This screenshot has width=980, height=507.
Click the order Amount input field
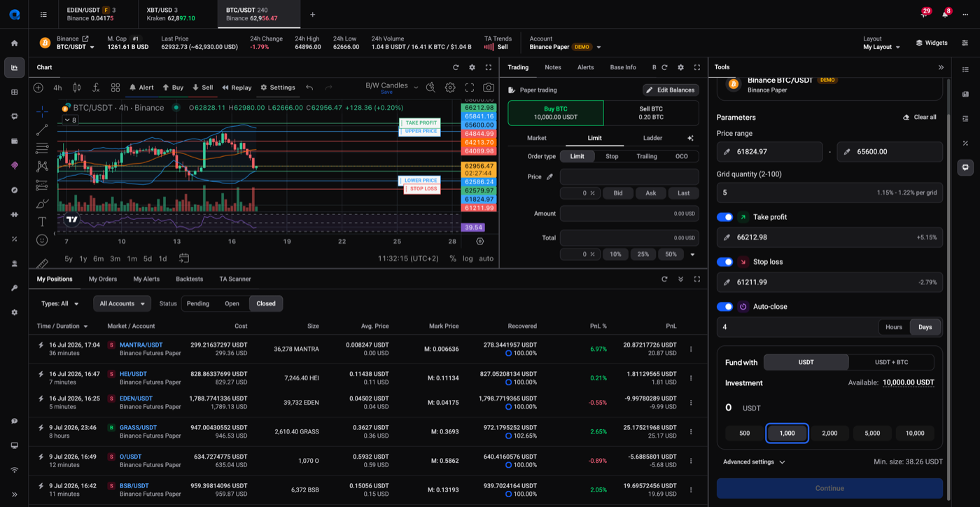(x=629, y=214)
